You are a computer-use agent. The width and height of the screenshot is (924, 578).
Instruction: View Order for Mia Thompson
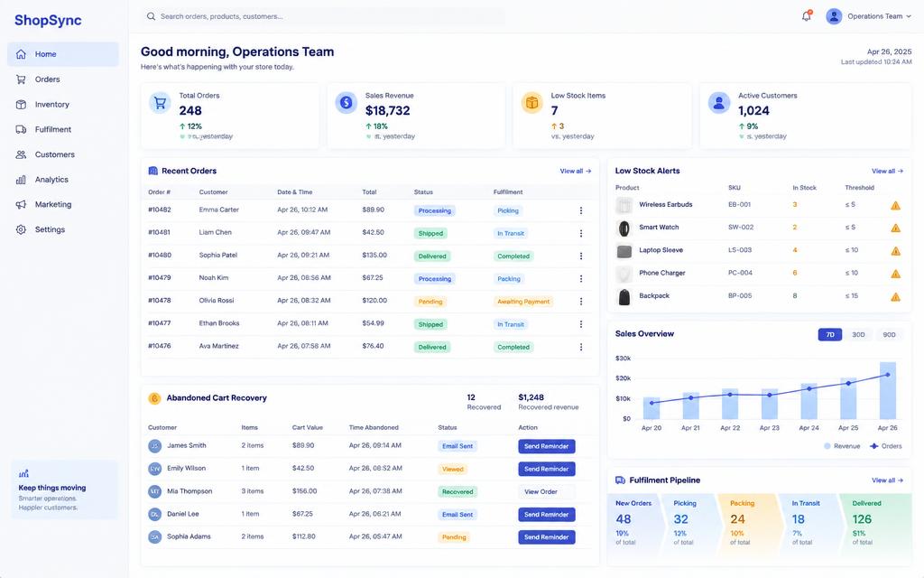click(x=546, y=492)
